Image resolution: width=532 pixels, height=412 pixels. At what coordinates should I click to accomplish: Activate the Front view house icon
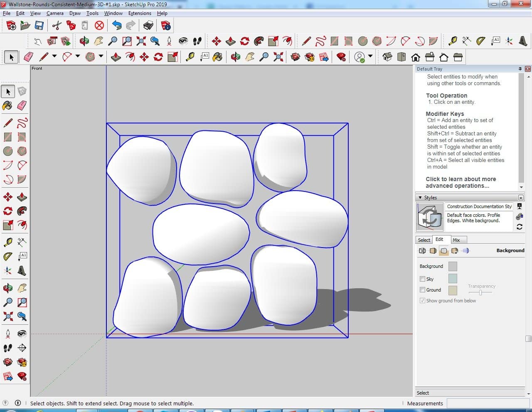click(415, 57)
